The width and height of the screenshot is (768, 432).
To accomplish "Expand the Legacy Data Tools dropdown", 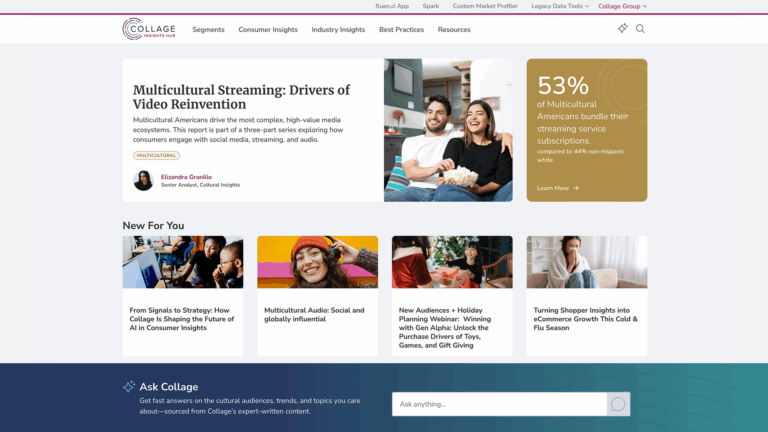I will [560, 6].
